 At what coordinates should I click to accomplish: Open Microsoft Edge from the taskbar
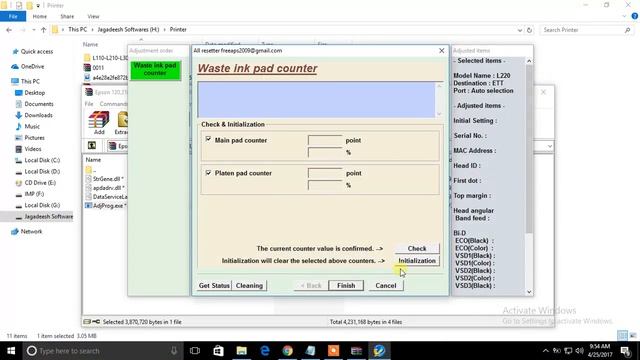click(265, 351)
